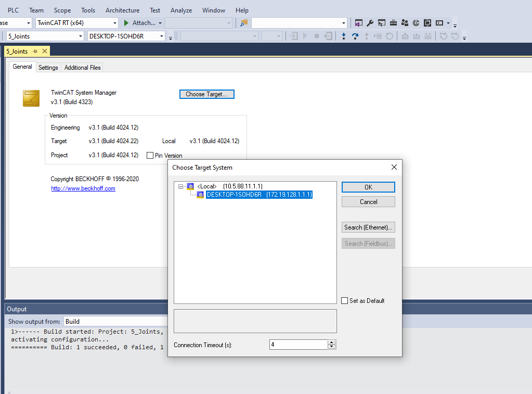This screenshot has width=532, height=394.
Task: Select DESKTOP-1SOHD6R (172.19.128.1.1.1) tree item
Action: pyautogui.click(x=259, y=195)
